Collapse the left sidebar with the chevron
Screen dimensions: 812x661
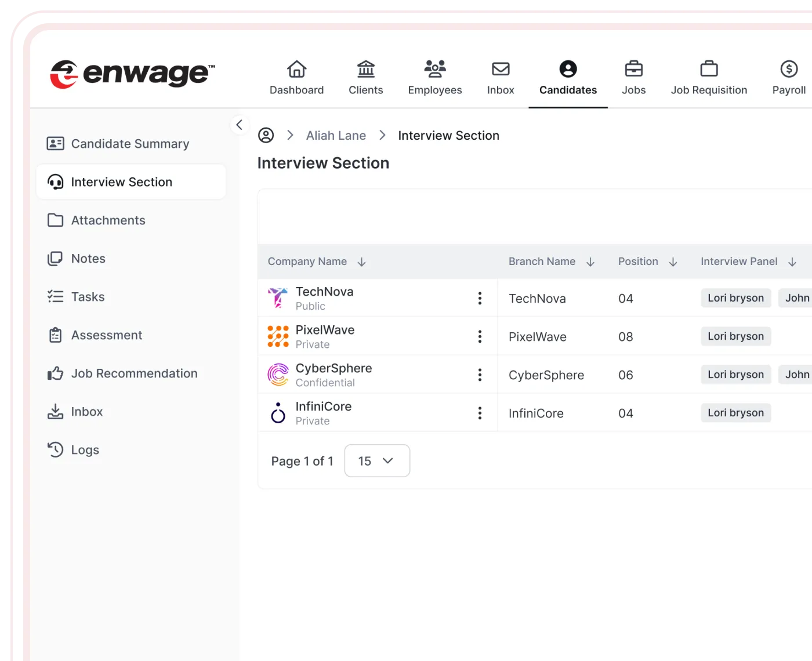tap(240, 124)
